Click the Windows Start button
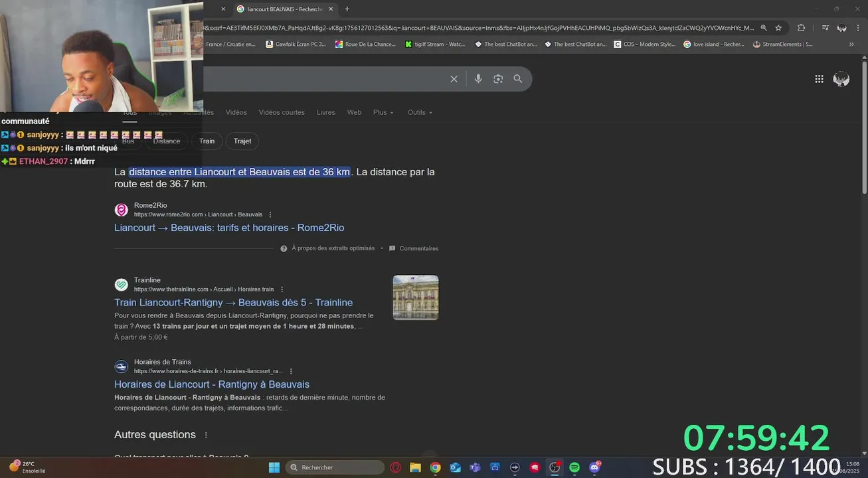The height and width of the screenshot is (478, 868). point(274,467)
